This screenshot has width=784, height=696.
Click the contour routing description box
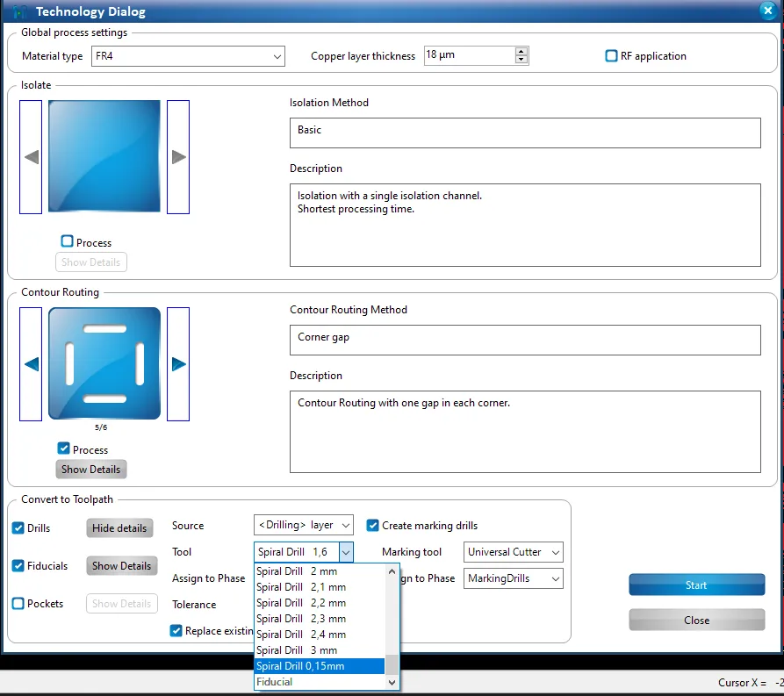click(525, 432)
